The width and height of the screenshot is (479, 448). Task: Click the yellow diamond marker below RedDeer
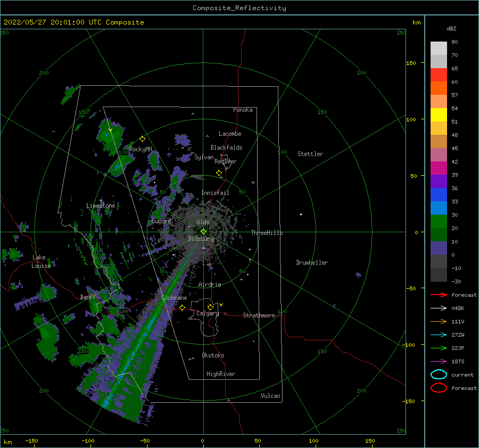pos(219,173)
